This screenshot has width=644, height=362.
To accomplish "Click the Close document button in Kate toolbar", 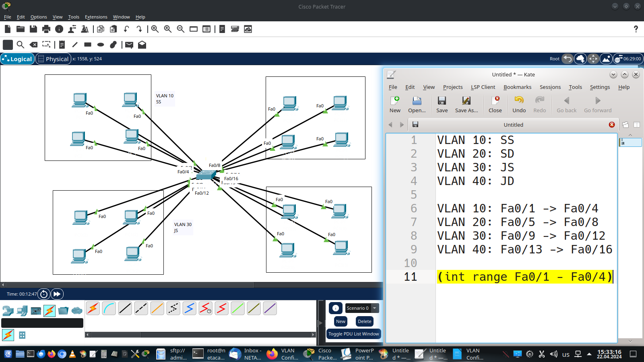I will (495, 105).
